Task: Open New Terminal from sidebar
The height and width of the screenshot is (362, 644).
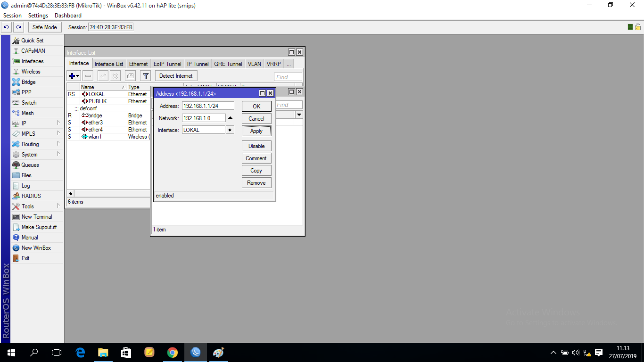Action: click(37, 217)
